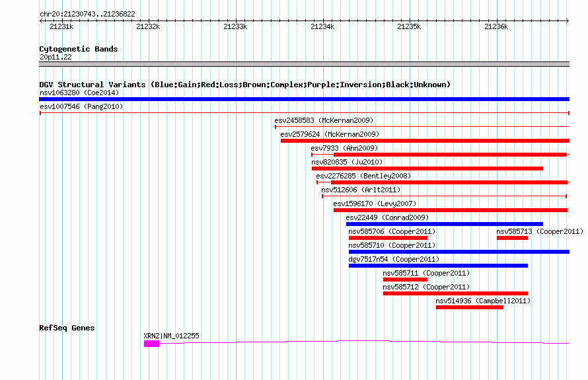Click the 21232k ruler tick label

tap(148, 26)
